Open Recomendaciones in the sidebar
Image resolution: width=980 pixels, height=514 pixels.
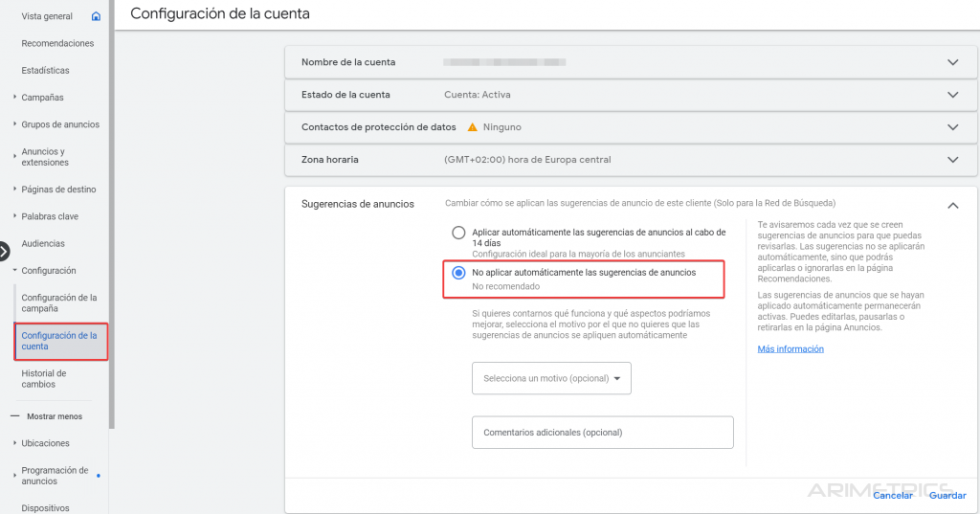[57, 43]
